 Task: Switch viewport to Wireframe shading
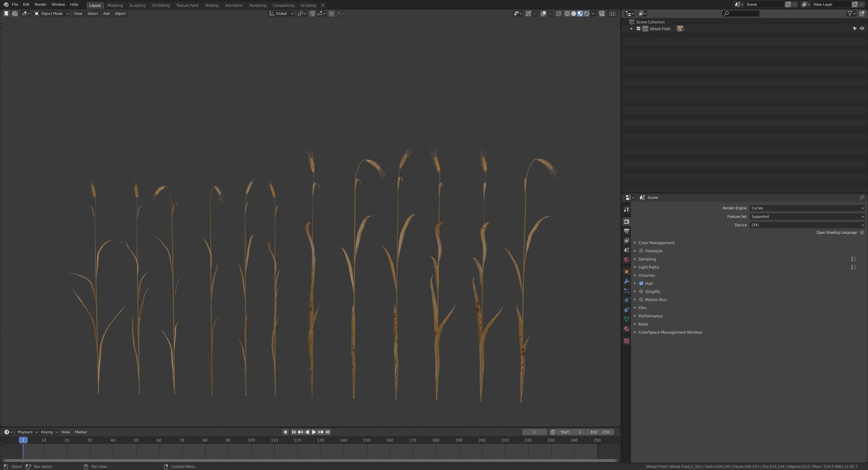567,14
